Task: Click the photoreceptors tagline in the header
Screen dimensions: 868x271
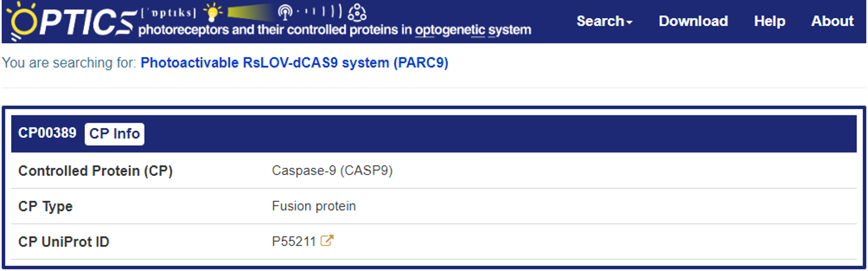Action: click(x=334, y=30)
